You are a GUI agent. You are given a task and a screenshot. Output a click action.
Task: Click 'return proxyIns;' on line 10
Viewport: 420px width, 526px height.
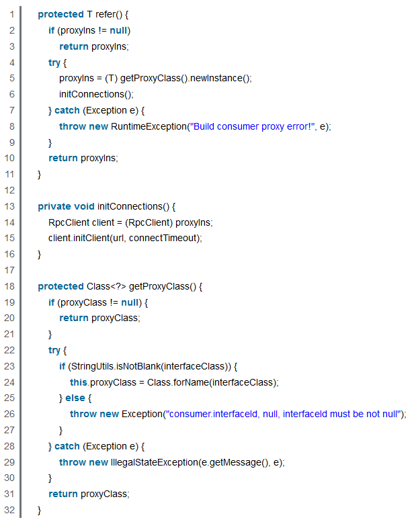point(83,158)
